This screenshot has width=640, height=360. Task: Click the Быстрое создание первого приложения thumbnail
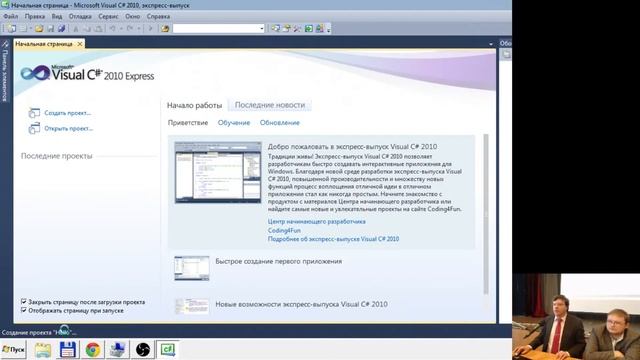tap(192, 268)
